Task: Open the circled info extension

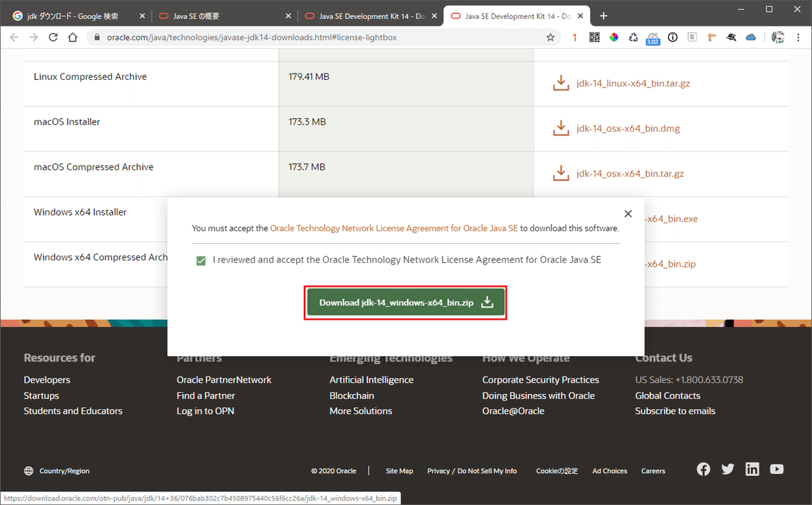Action: coord(673,38)
